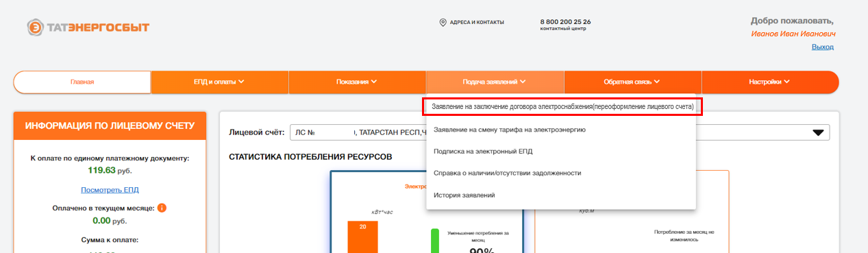Go to the Главная tab
The image size is (868, 253).
pos(82,82)
